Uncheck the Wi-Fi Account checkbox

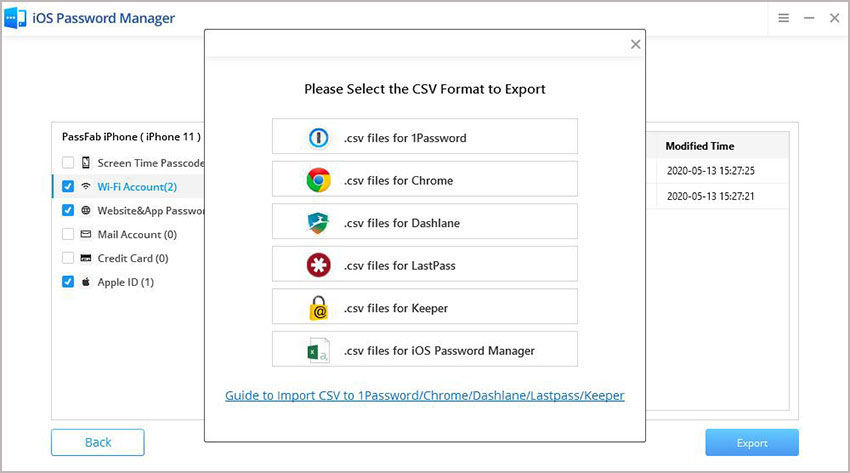[x=67, y=186]
